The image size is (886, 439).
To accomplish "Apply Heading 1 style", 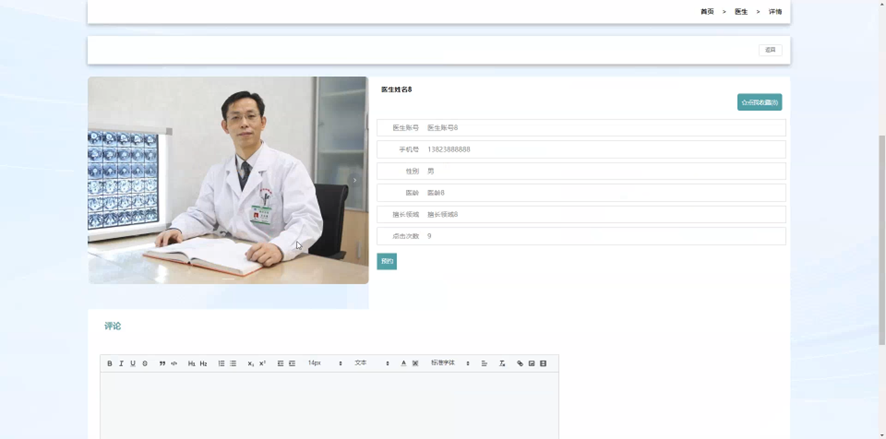I will (192, 363).
